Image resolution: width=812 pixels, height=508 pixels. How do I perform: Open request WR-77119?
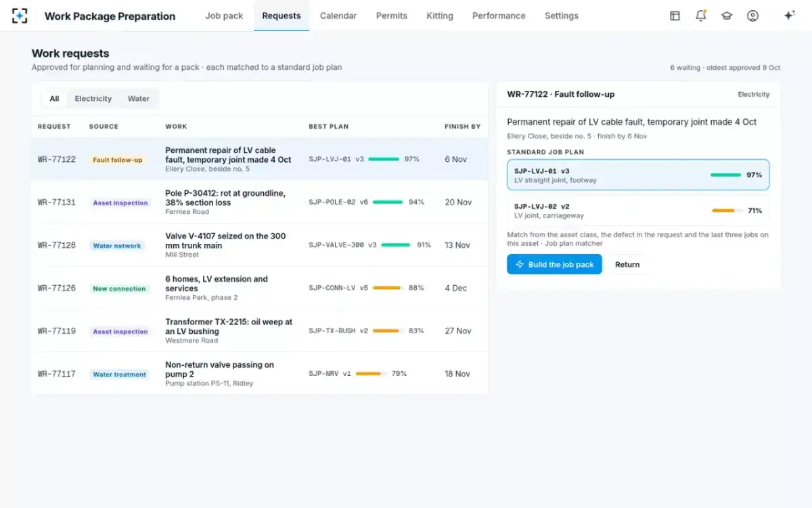[259, 331]
